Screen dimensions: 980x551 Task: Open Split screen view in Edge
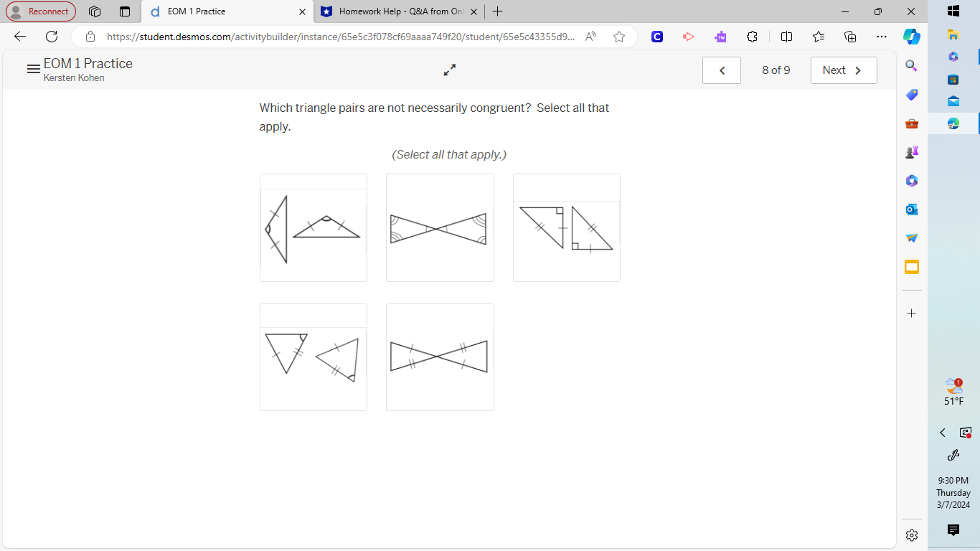point(786,37)
